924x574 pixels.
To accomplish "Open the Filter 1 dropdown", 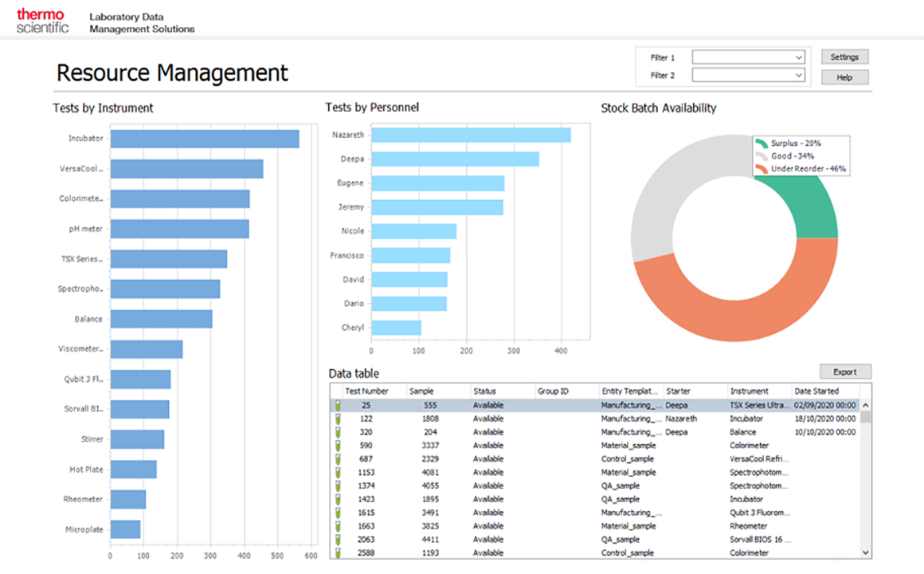I will point(749,57).
